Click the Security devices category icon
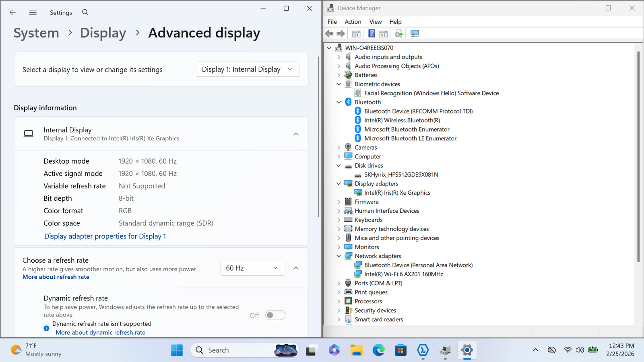 (348, 311)
